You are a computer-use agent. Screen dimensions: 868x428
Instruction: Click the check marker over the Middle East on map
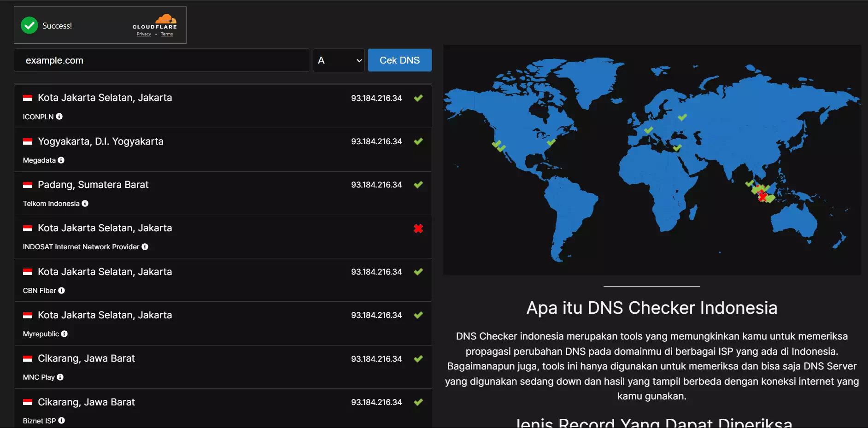(x=677, y=148)
